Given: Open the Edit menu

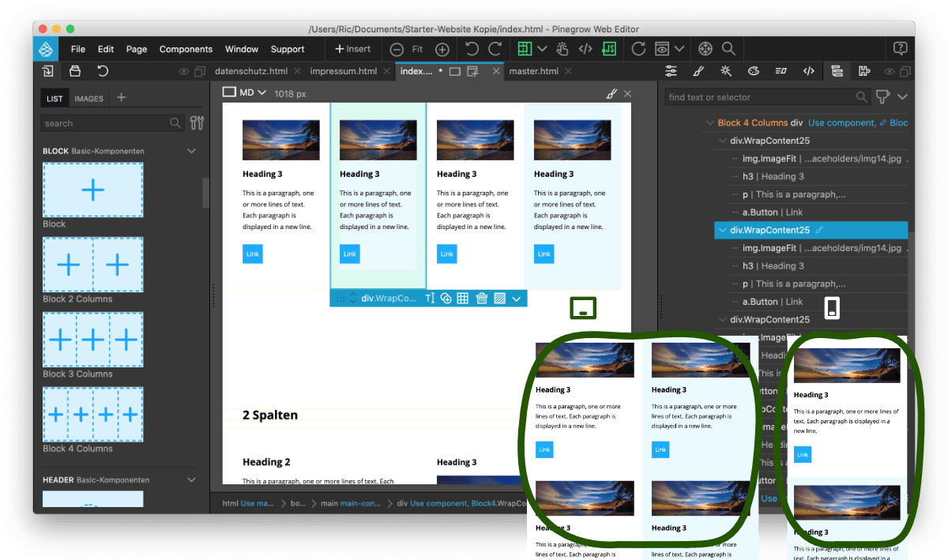Looking at the screenshot, I should pos(106,49).
